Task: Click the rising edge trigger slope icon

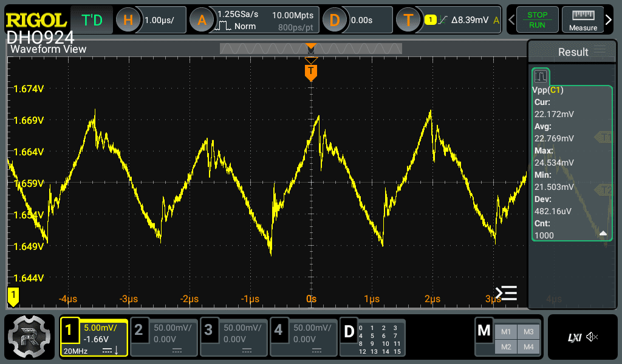Action: click(443, 20)
